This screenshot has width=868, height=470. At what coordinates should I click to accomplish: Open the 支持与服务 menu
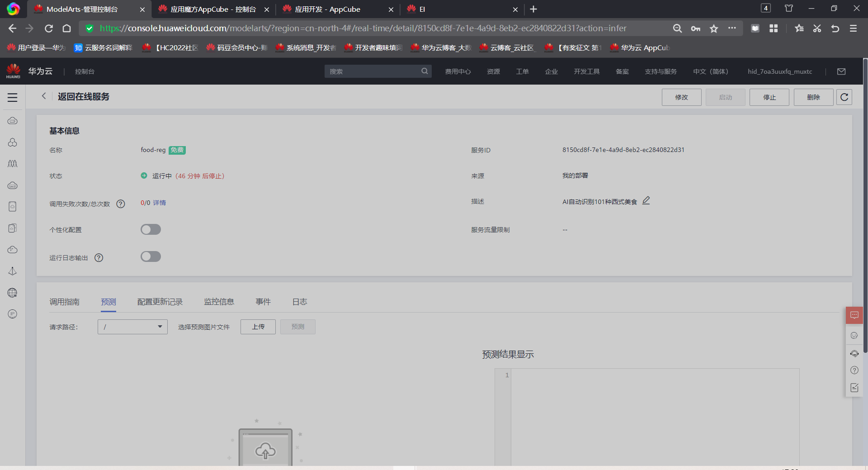pyautogui.click(x=660, y=71)
